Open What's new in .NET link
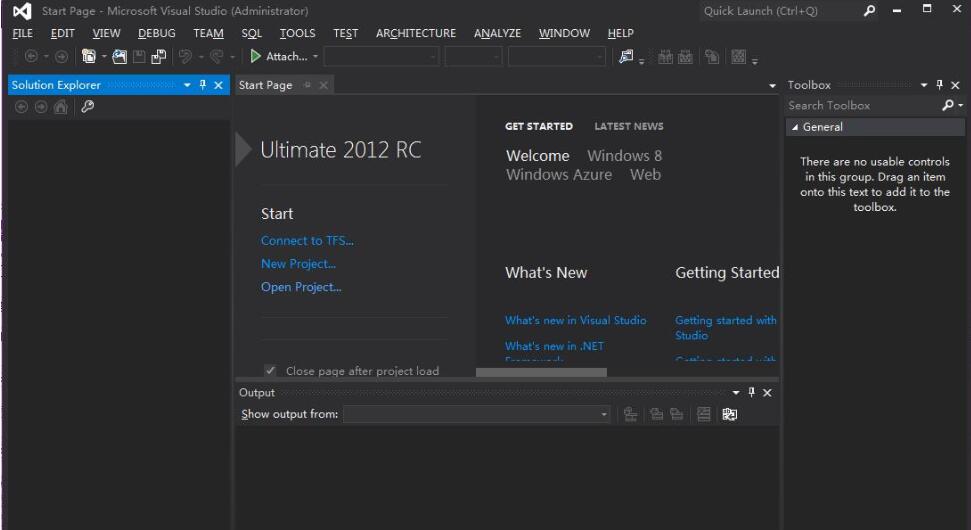The image size is (971, 530). coord(554,346)
